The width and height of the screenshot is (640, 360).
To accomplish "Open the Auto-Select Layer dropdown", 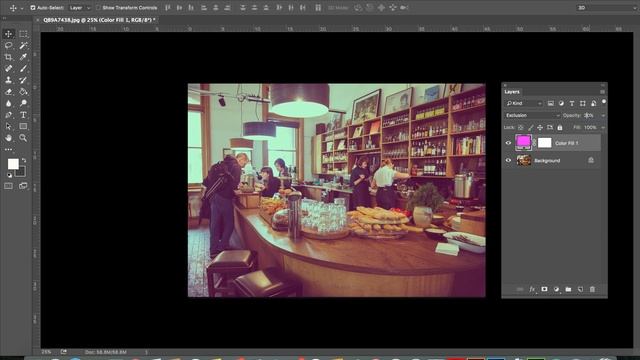I will tap(80, 8).
